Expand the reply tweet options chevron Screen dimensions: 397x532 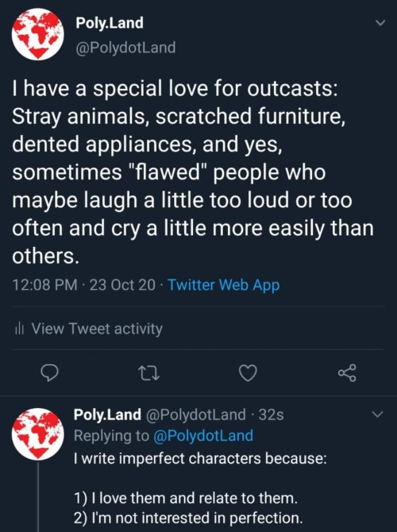[x=377, y=414]
